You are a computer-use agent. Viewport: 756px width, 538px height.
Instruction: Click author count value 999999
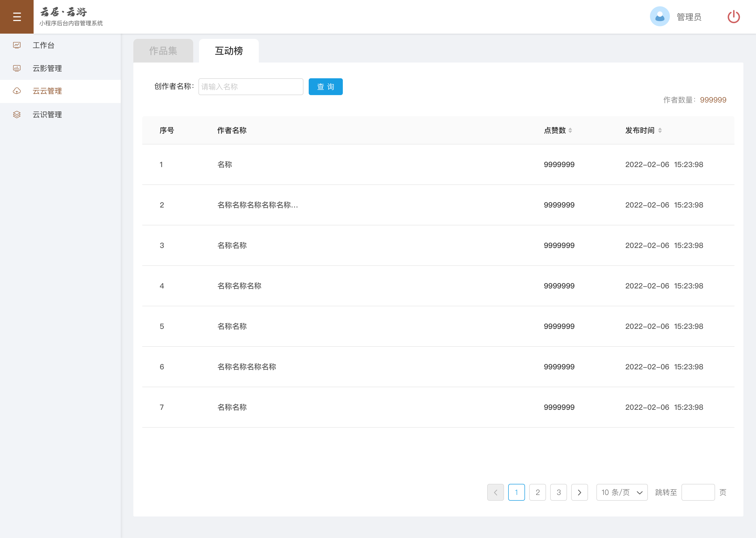click(713, 100)
